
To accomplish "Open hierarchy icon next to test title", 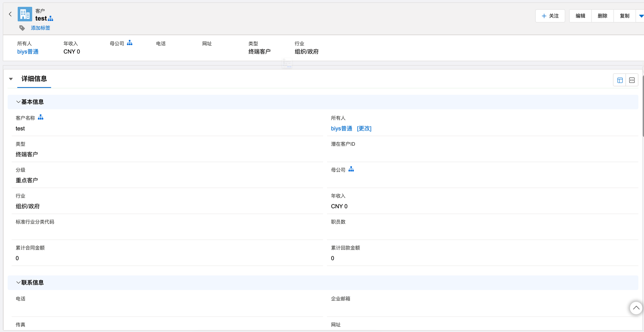I will [x=51, y=19].
